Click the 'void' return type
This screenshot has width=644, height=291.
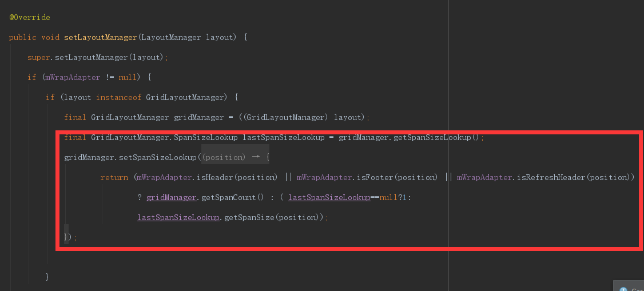tap(50, 38)
